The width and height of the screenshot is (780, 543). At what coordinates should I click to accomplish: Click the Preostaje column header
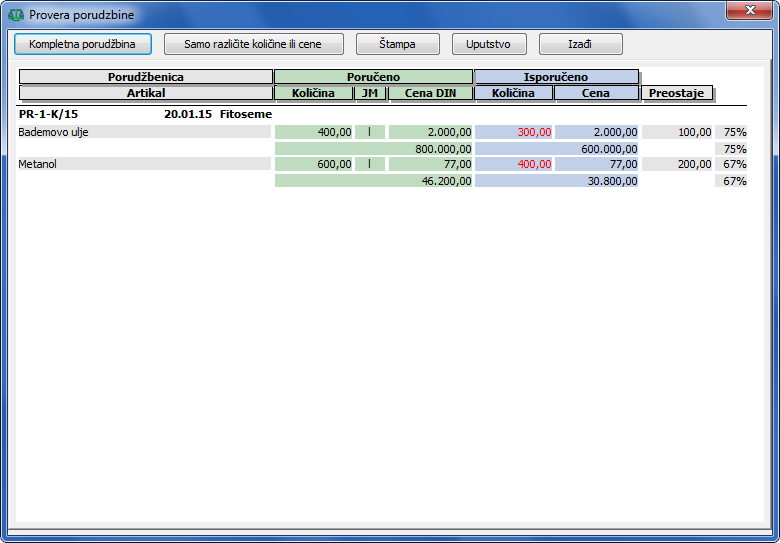[677, 93]
